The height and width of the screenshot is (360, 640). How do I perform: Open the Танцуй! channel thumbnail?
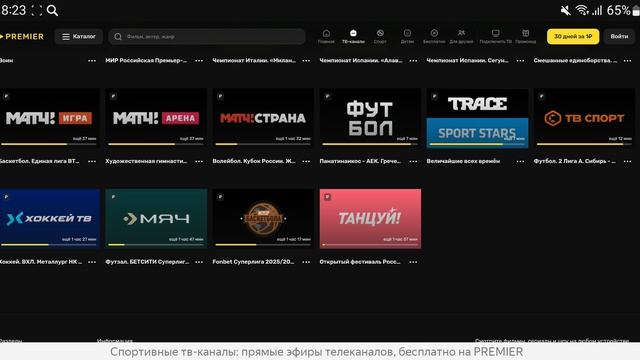coord(370,218)
